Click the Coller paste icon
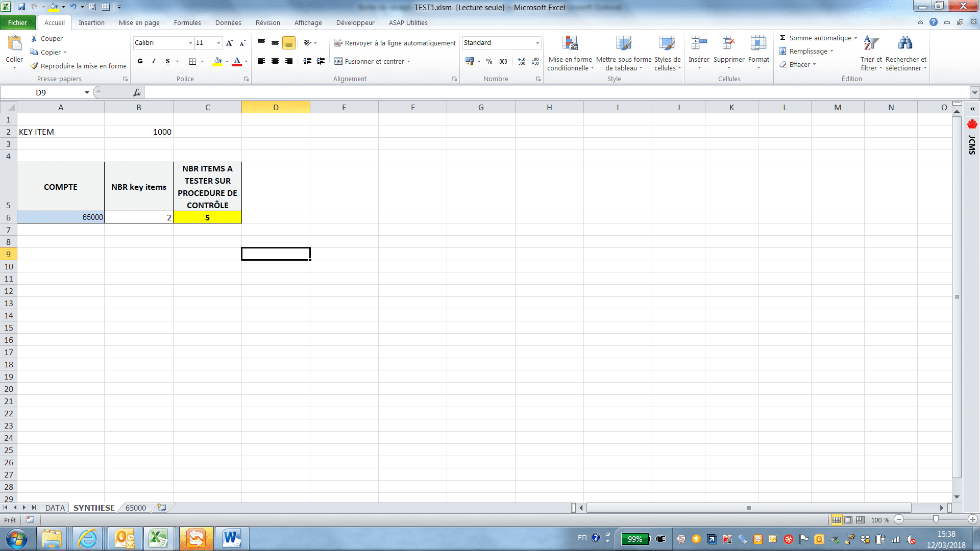Viewport: 980px width, 551px height. point(14,44)
